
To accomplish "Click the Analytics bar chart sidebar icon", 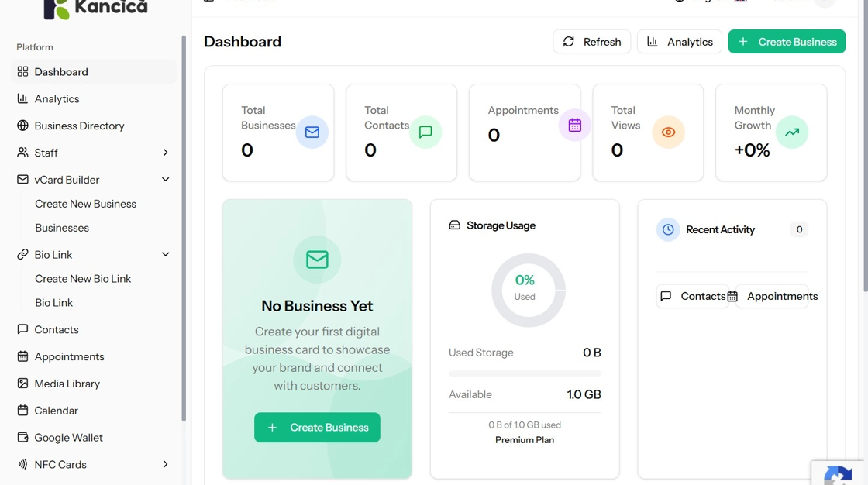I will coord(22,98).
